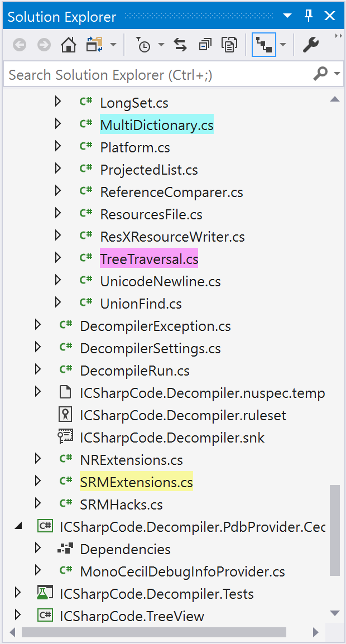Toggle auto-hide with the pin icon
Viewport: 346px width, 644px height.
point(309,17)
